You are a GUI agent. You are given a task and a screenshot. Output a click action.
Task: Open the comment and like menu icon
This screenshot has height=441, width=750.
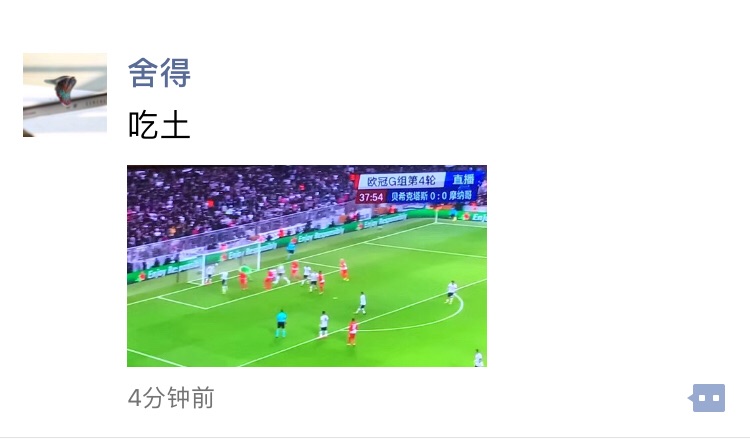click(707, 398)
